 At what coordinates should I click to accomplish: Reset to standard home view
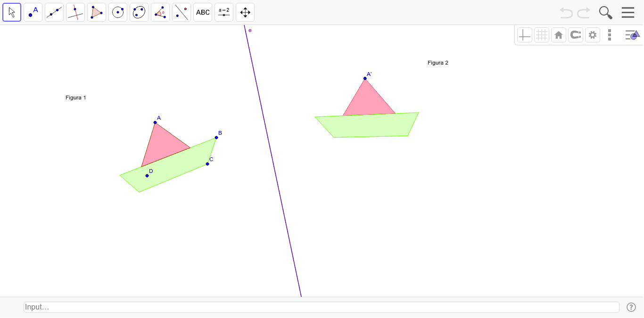(x=559, y=35)
